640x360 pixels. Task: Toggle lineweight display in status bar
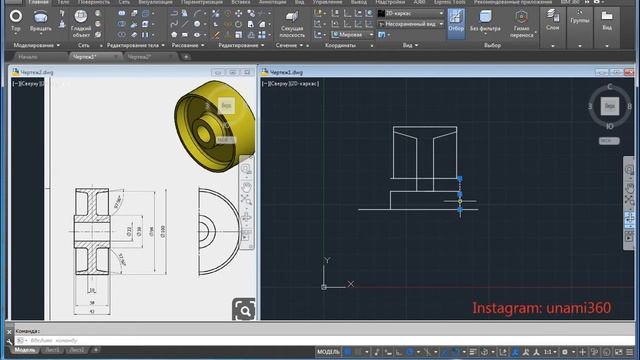tap(473, 352)
